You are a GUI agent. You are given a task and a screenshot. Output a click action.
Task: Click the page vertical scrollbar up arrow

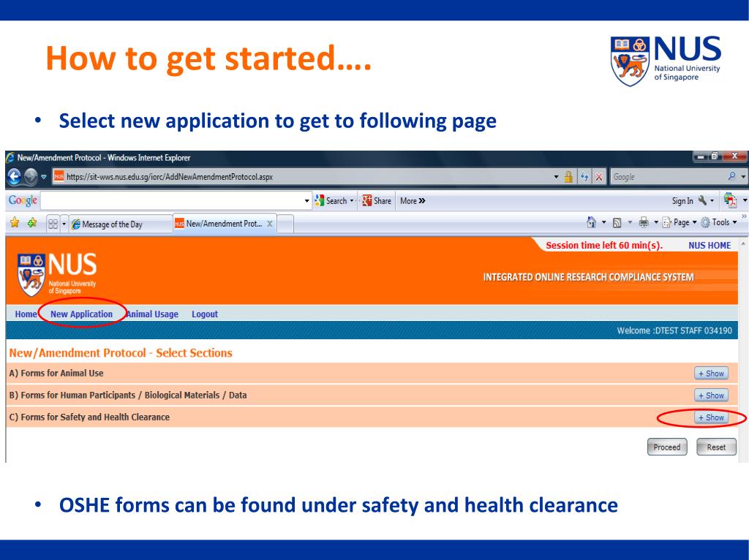tap(743, 243)
